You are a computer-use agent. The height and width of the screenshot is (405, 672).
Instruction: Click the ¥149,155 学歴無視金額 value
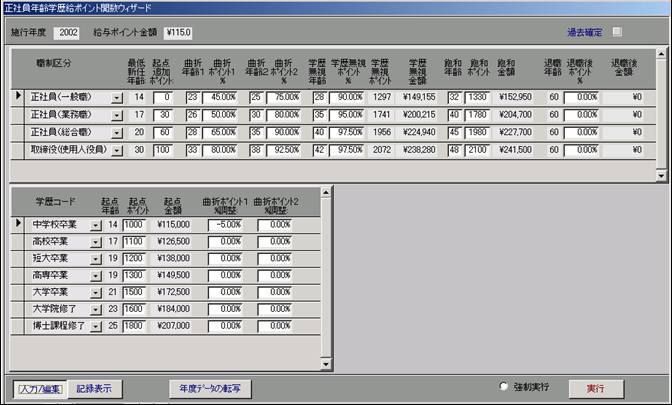click(419, 97)
